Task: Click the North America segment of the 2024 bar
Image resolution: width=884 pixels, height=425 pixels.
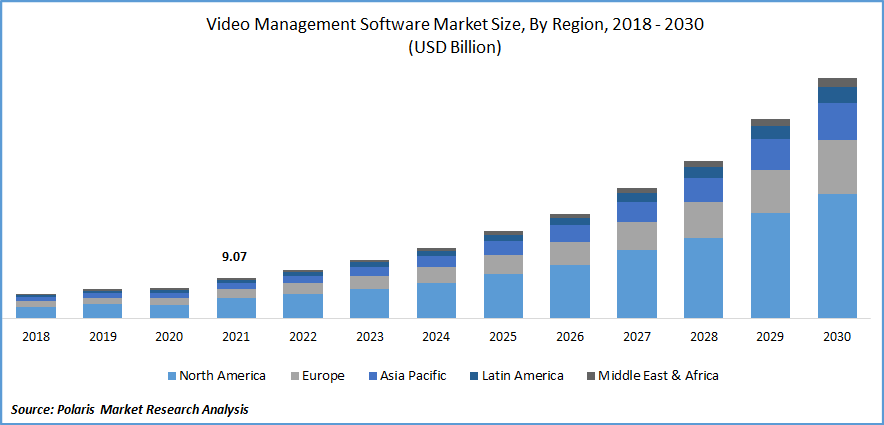Action: pos(436,301)
